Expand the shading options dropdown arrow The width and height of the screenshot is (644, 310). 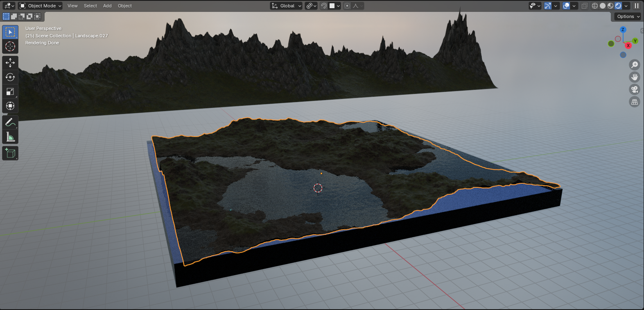coord(626,6)
